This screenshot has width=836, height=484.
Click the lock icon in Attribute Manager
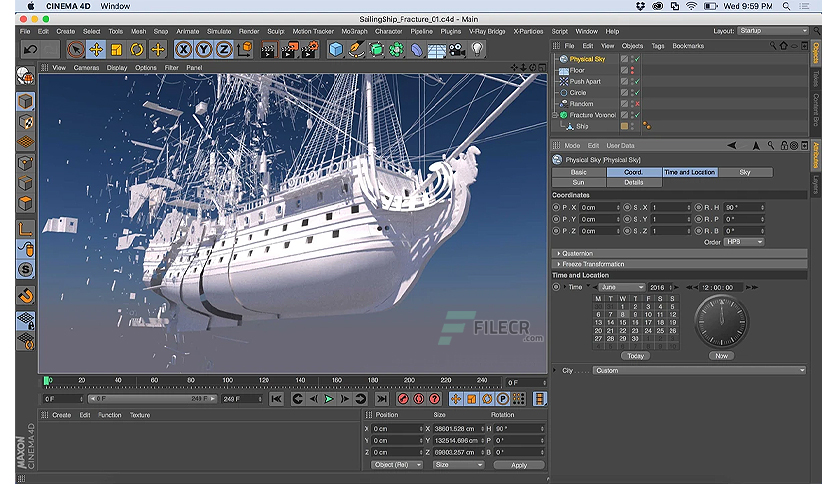[x=784, y=146]
